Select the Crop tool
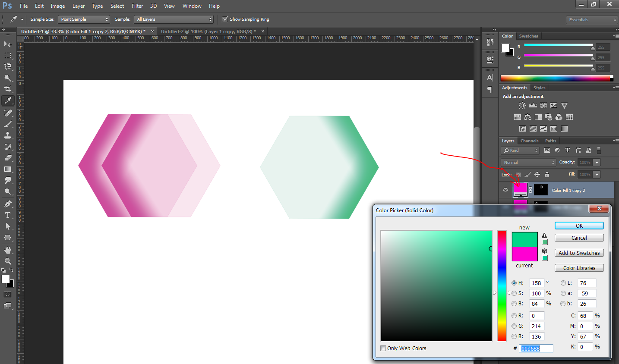Image resolution: width=619 pixels, height=364 pixels. click(8, 89)
